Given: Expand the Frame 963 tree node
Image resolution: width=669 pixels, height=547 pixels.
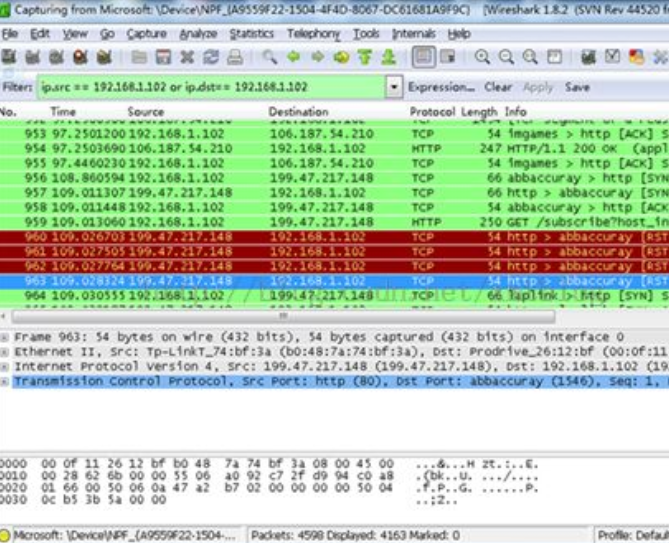Looking at the screenshot, I should [x=4, y=337].
